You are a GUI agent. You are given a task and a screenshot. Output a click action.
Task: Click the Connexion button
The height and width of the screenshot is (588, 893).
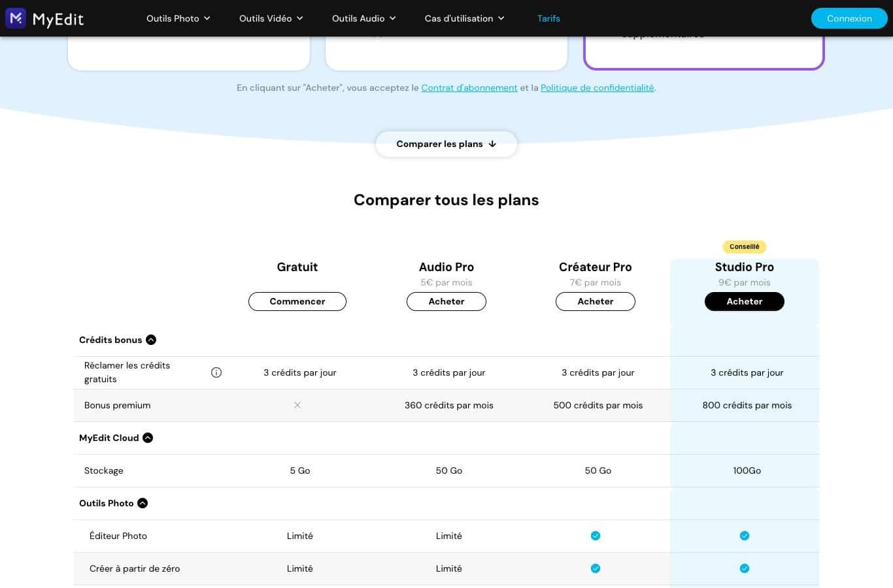pyautogui.click(x=849, y=18)
